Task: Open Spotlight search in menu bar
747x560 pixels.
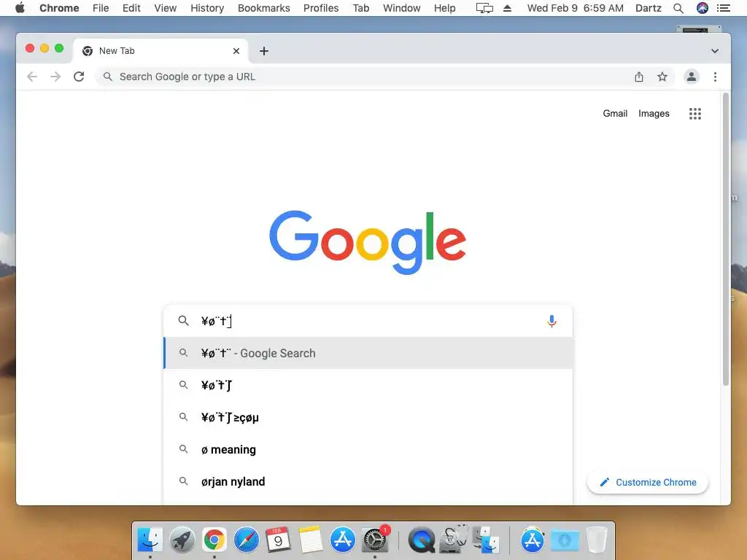Action: click(678, 8)
